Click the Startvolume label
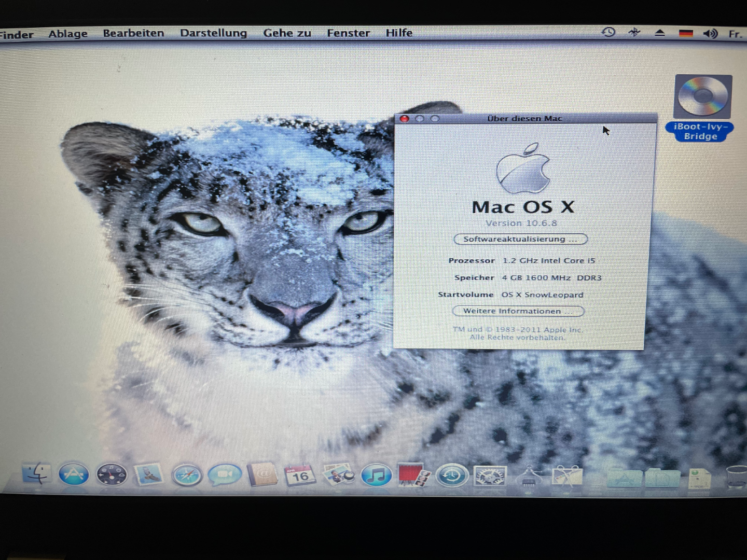The height and width of the screenshot is (560, 747). [465, 295]
